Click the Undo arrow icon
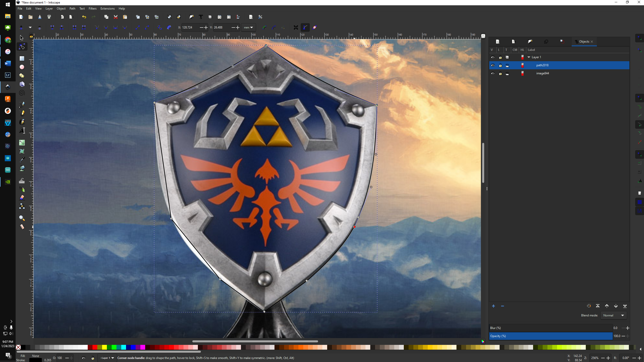Screen dimensions: 644x362 coord(84,17)
